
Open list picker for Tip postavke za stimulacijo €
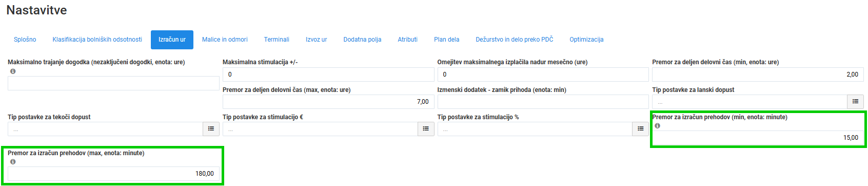426,129
